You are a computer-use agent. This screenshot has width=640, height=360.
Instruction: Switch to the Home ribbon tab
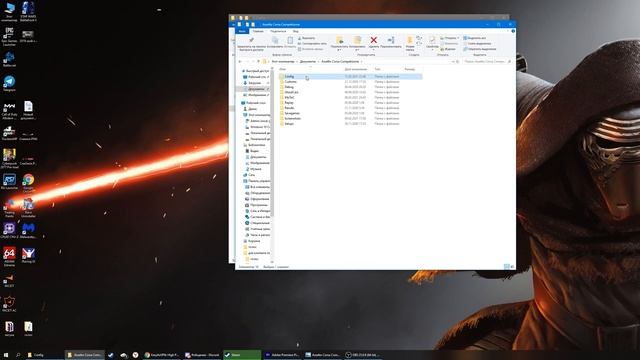tap(258, 31)
